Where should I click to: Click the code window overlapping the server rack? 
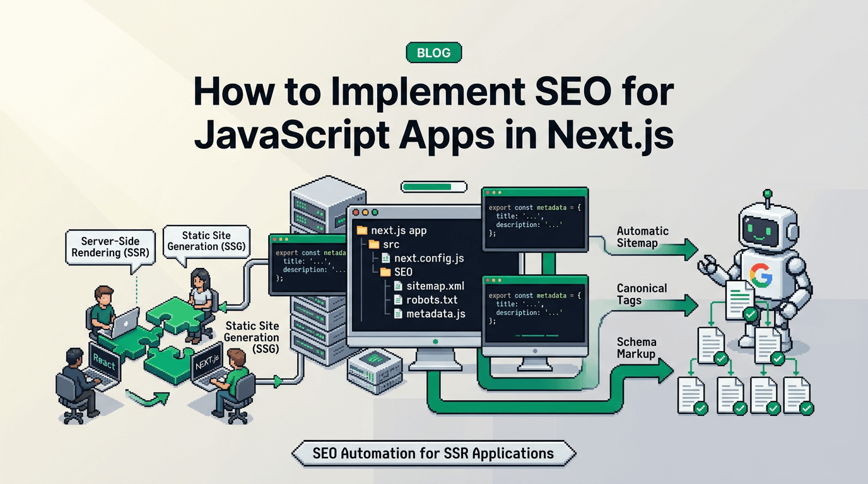[x=307, y=265]
